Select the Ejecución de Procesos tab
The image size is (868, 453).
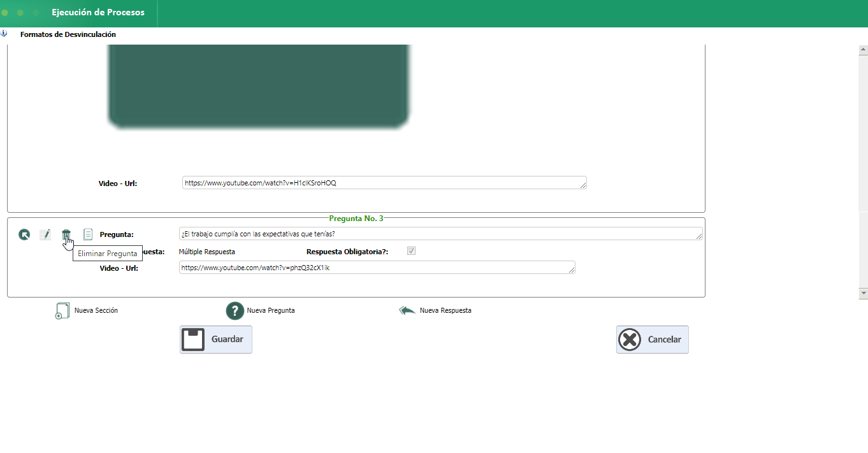point(98,12)
